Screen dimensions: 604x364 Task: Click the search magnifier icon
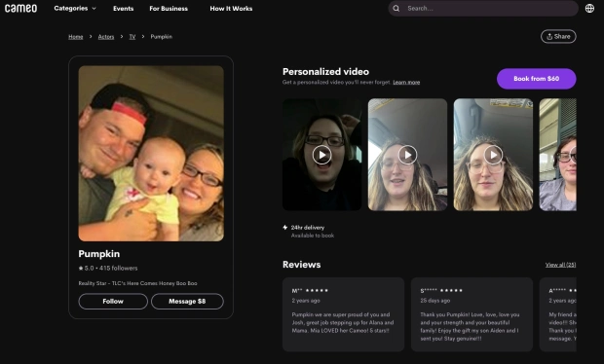(396, 8)
